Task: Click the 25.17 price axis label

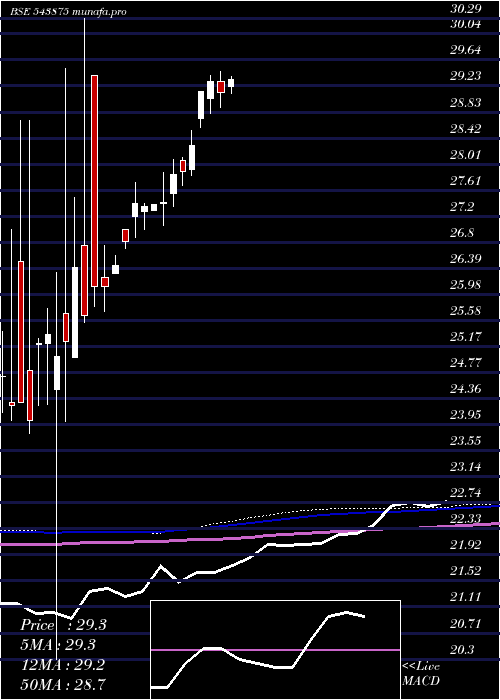Action: [465, 337]
